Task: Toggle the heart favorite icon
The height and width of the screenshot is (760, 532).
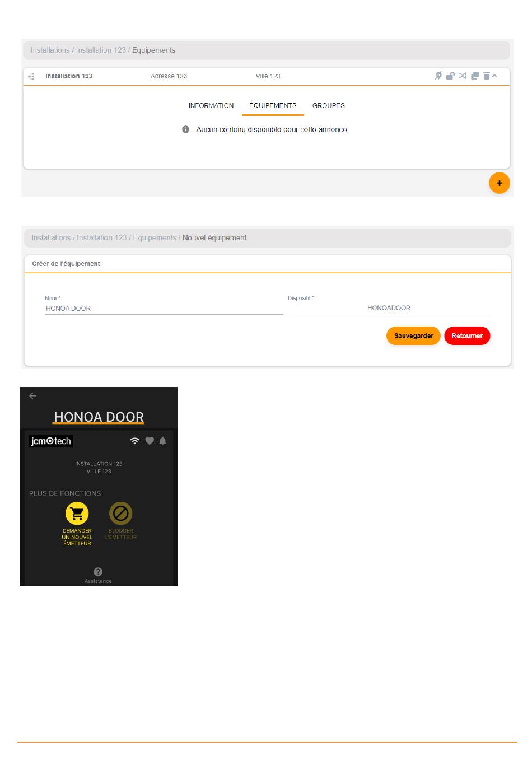Action: 150,441
